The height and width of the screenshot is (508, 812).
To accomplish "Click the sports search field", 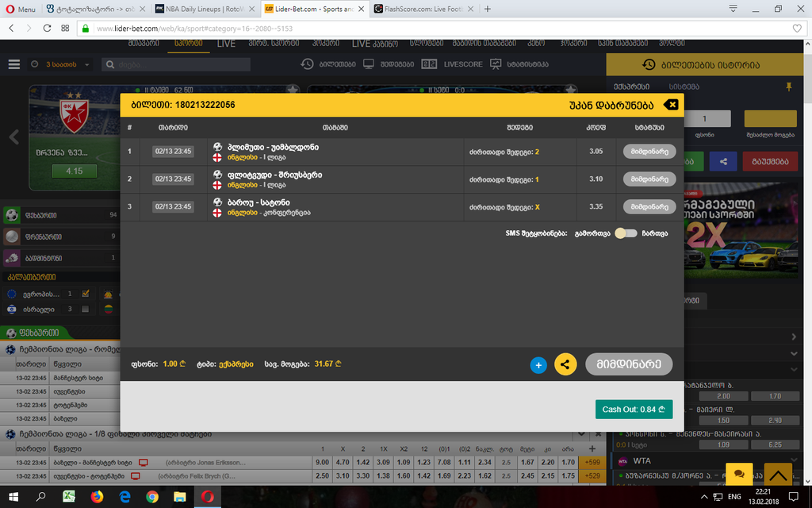I will (x=176, y=64).
